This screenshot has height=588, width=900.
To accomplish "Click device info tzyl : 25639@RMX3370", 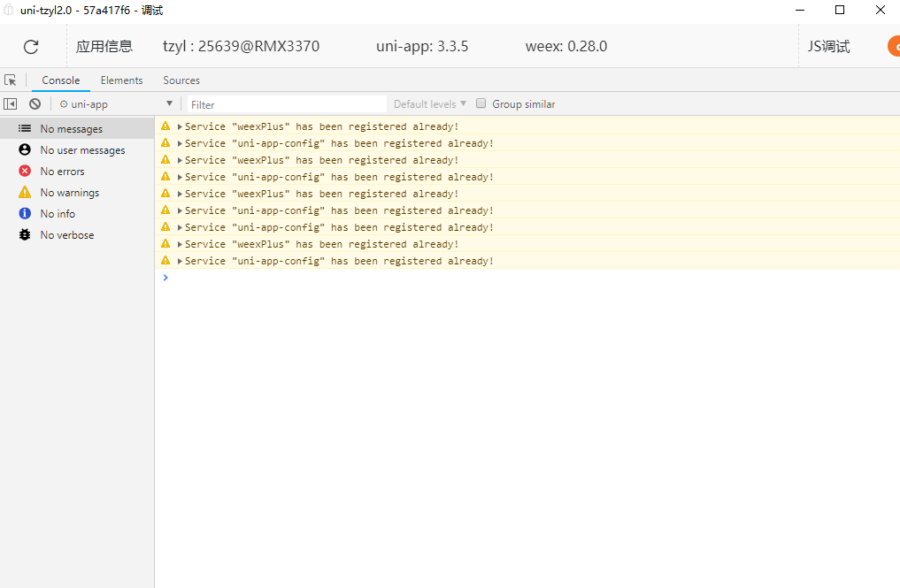I will (x=241, y=47).
